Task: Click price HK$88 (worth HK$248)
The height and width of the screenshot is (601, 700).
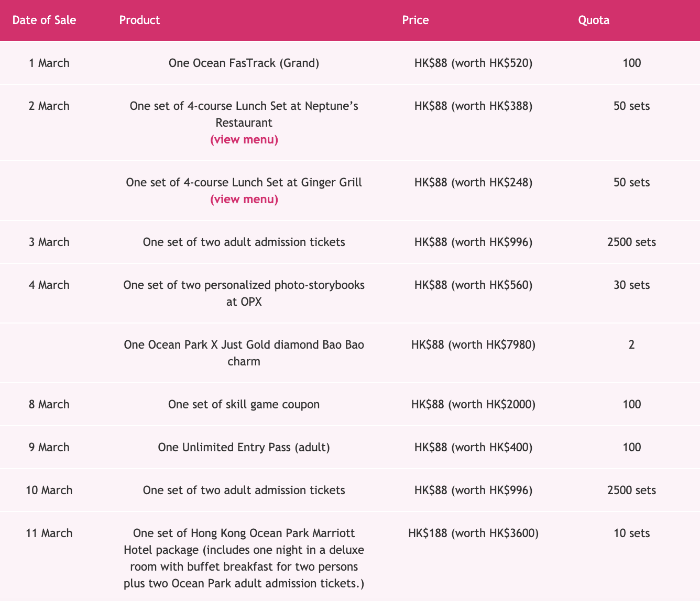Action: pyautogui.click(x=474, y=182)
